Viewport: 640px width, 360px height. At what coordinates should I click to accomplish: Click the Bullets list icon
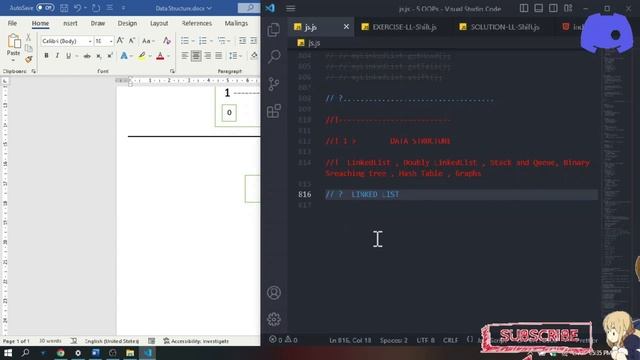click(x=184, y=41)
